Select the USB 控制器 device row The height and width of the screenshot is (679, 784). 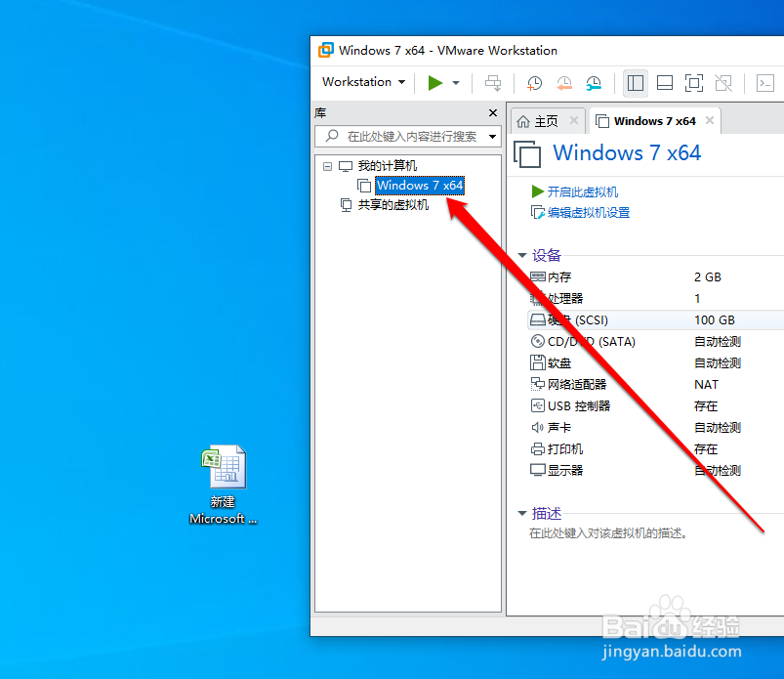655,406
